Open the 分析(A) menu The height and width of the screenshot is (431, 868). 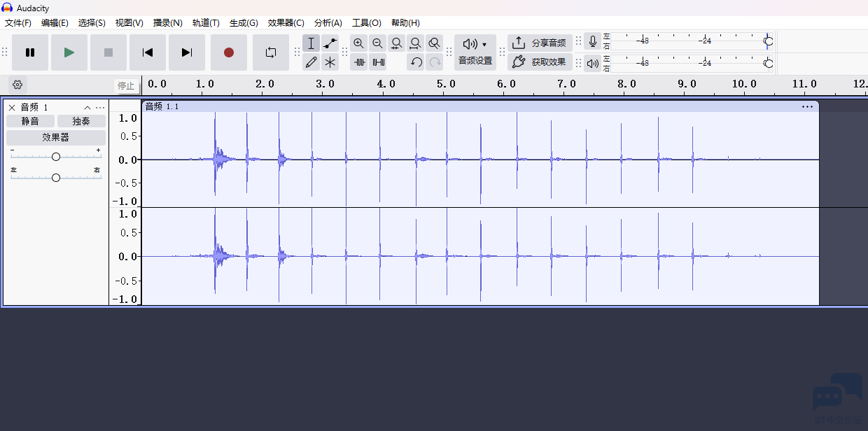pos(328,23)
